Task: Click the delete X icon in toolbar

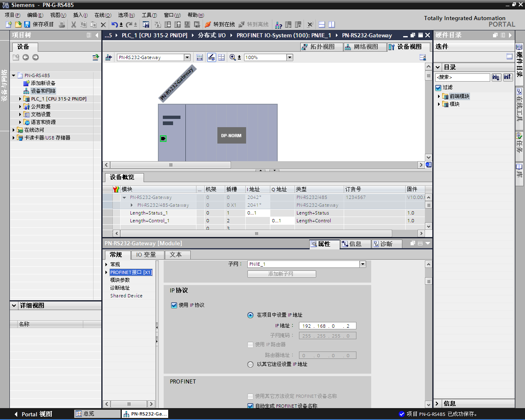Action: tap(103, 25)
